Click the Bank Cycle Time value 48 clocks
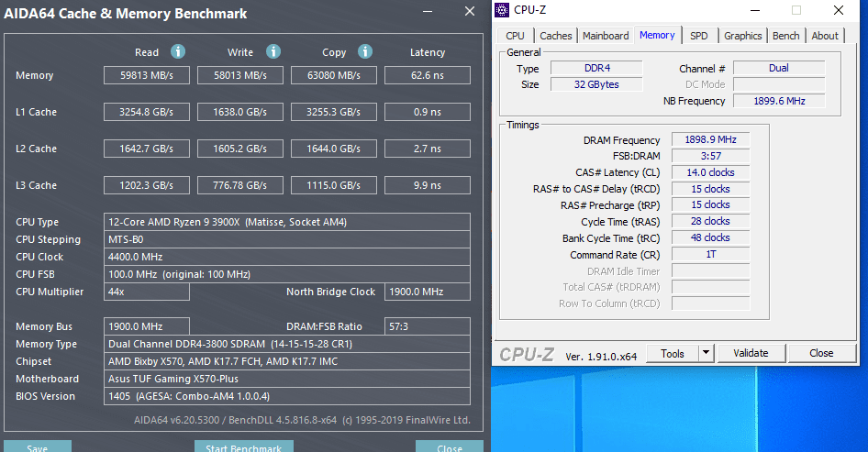 (x=711, y=237)
